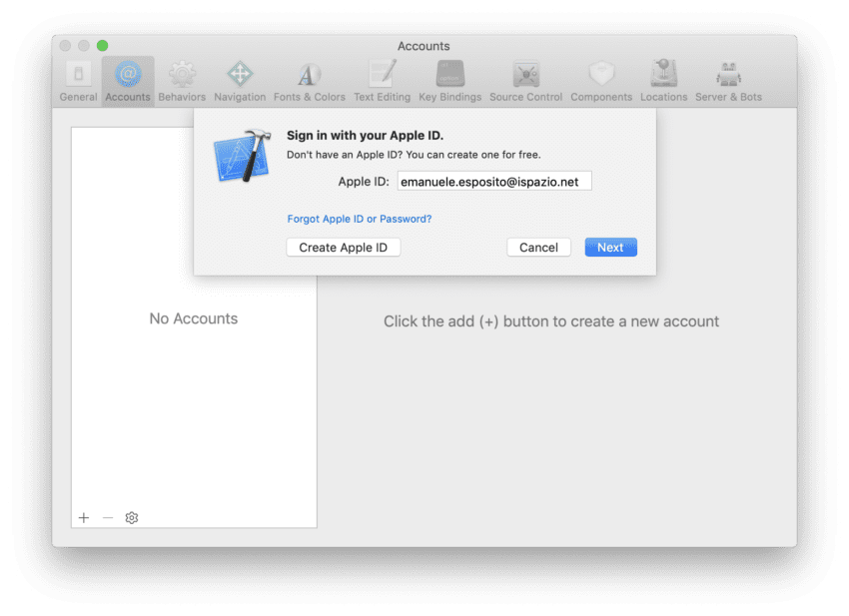
Task: Switch to Navigation preferences
Action: 240,81
